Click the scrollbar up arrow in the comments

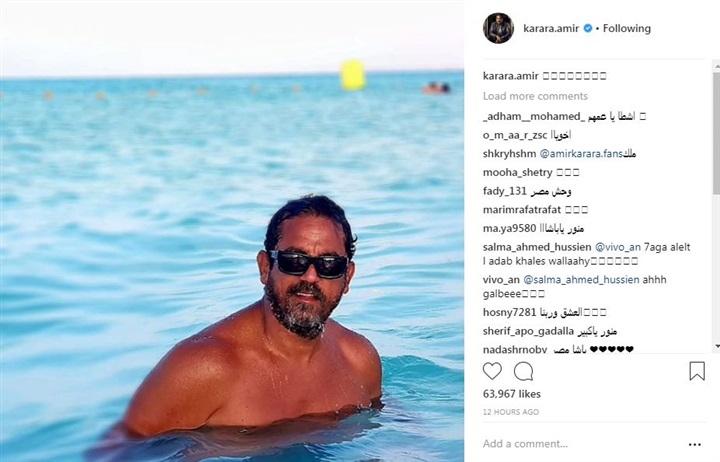(x=717, y=67)
